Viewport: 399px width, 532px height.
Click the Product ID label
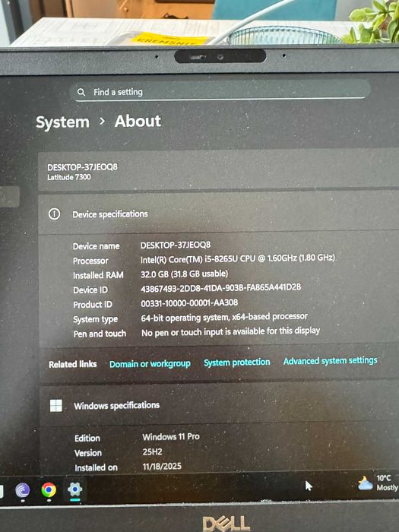pos(93,305)
